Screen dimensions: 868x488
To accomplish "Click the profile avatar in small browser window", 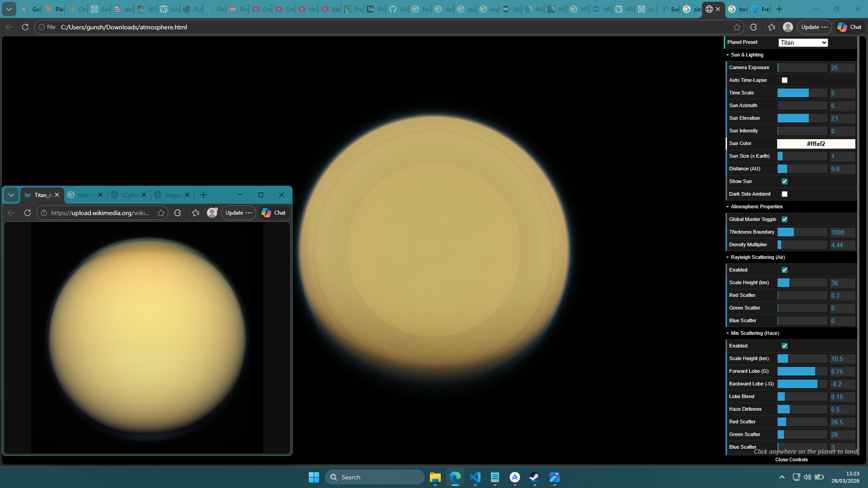I will (x=212, y=213).
